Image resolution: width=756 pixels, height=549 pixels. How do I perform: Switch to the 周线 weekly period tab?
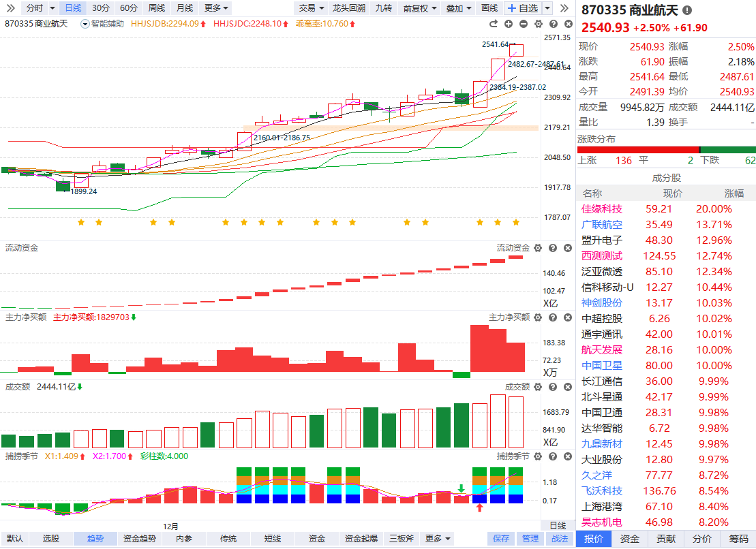point(157,8)
